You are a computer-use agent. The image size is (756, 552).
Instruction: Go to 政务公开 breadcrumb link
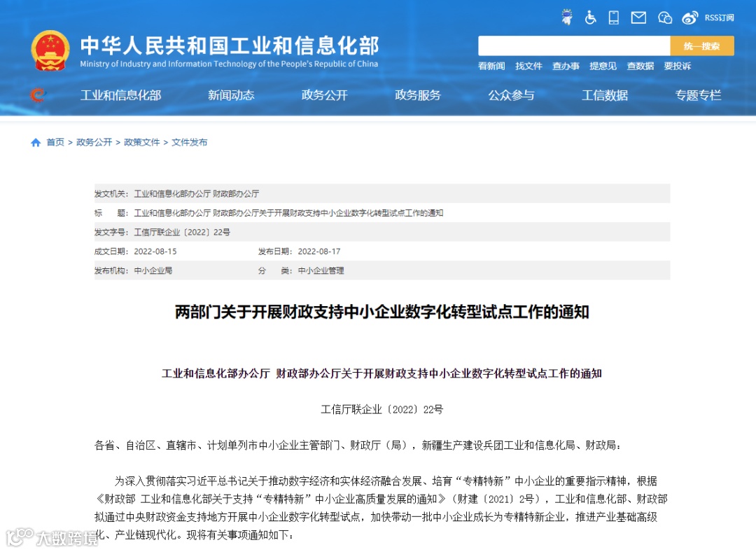click(x=94, y=142)
